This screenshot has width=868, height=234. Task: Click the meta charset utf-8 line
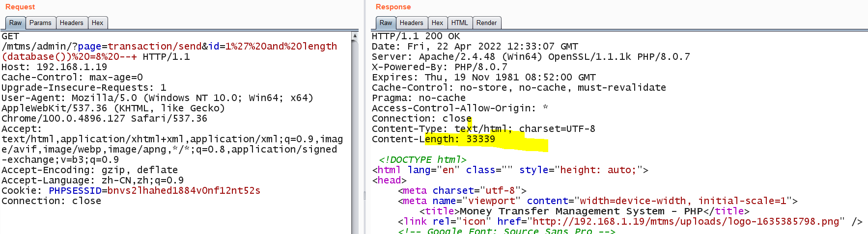[462, 191]
